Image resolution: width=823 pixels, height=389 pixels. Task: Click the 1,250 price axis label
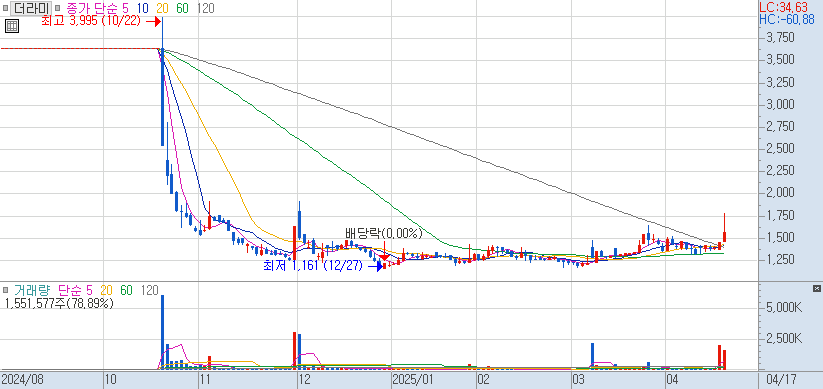coord(780,259)
